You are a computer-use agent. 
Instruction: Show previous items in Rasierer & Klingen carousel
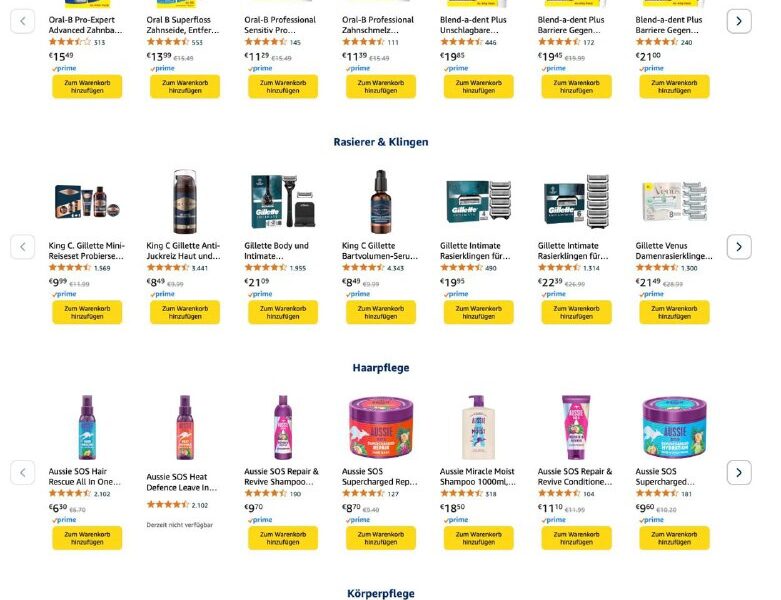(22, 247)
